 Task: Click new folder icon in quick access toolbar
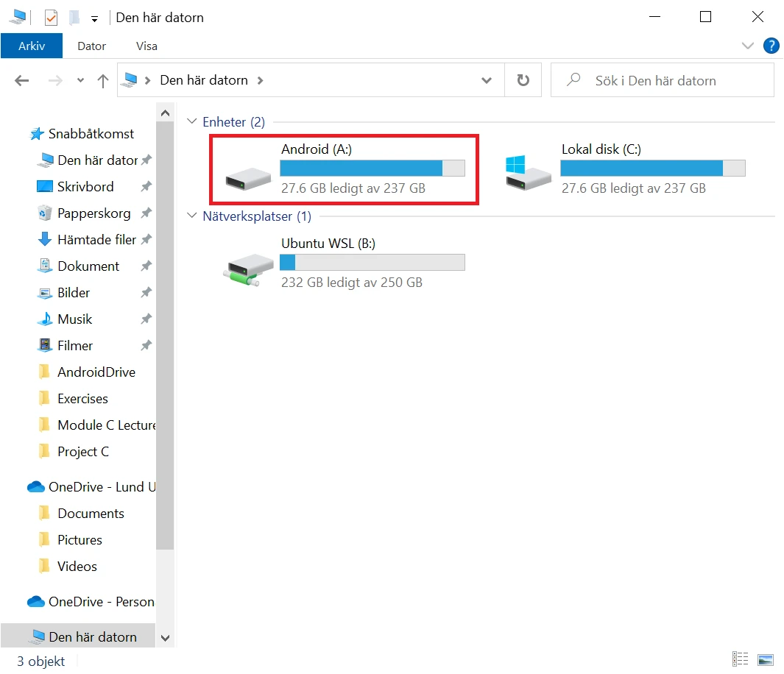click(74, 18)
